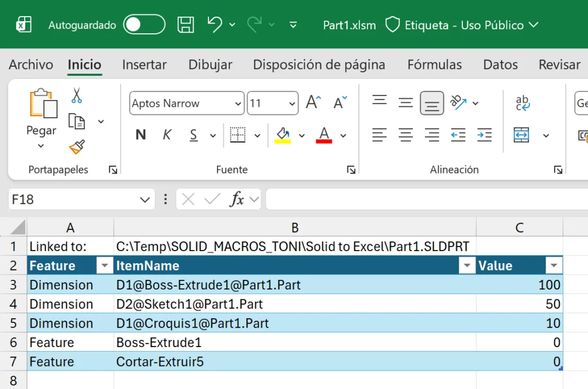Open the Datos tab

pos(501,64)
